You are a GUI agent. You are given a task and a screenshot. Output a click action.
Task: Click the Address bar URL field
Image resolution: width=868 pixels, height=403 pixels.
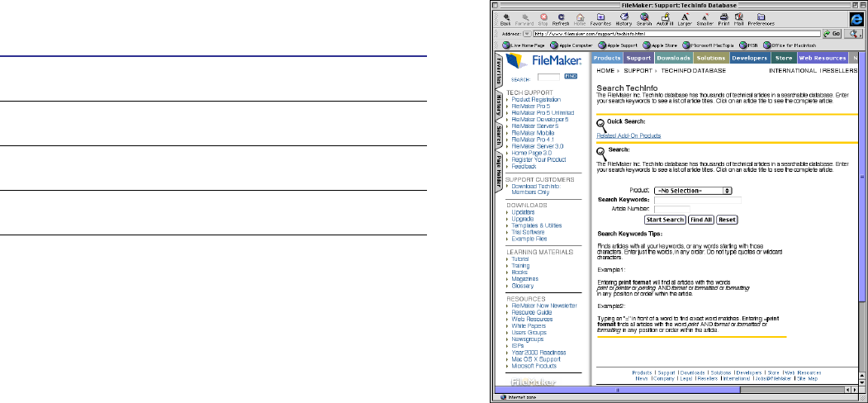point(676,34)
